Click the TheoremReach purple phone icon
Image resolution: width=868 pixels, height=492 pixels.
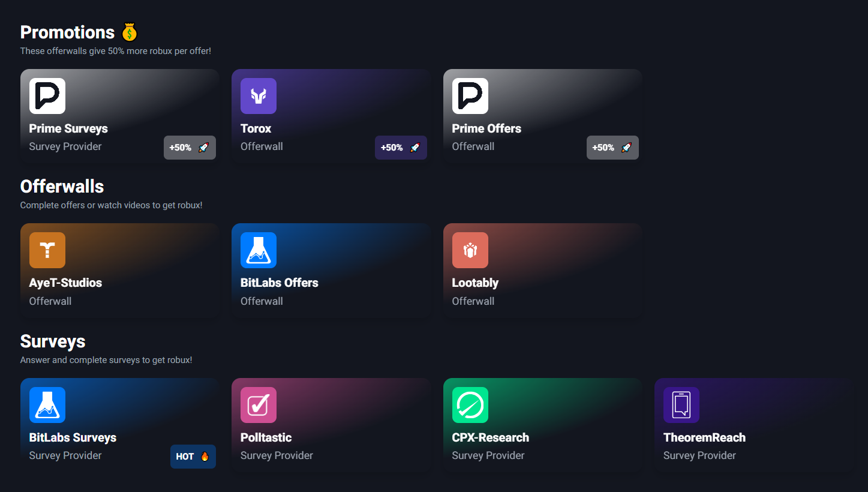coord(681,405)
